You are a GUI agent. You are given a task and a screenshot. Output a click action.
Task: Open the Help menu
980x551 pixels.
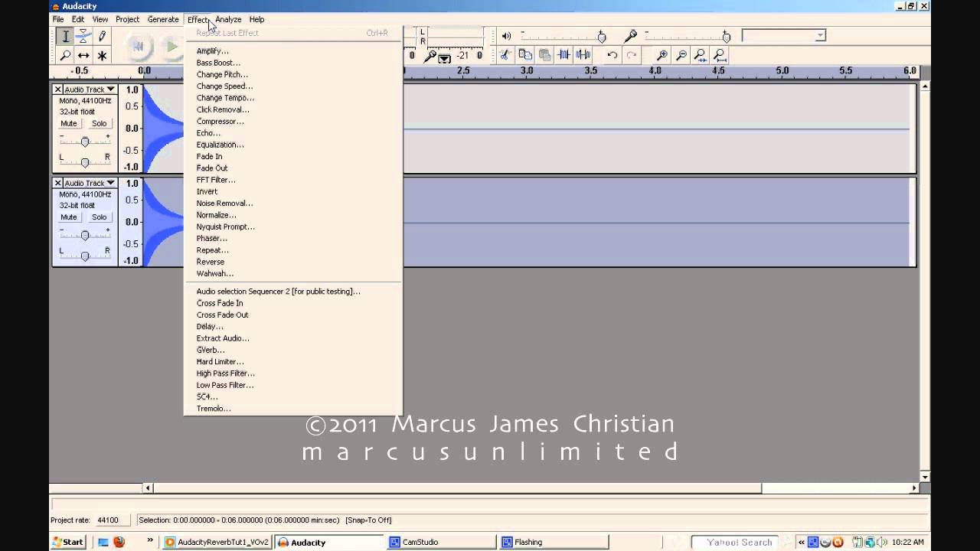[256, 19]
